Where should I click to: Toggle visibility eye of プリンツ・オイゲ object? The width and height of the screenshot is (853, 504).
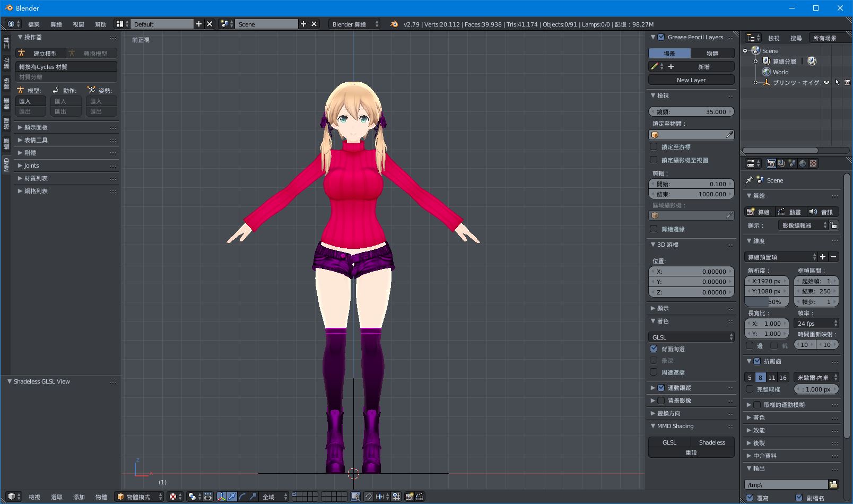tap(826, 83)
